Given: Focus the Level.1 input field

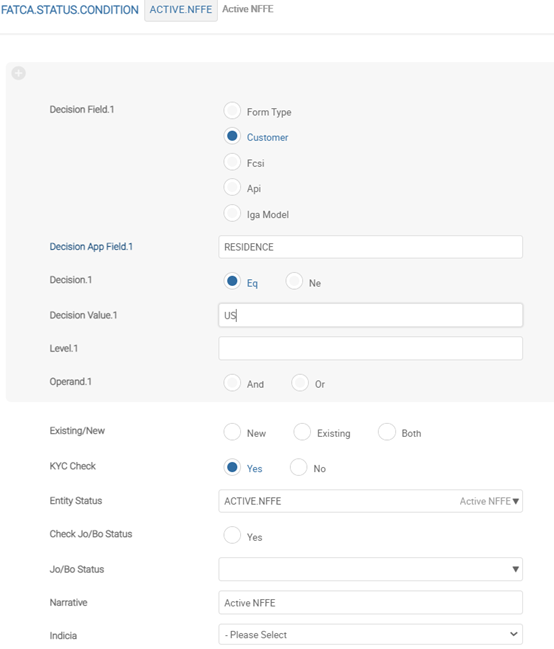Looking at the screenshot, I should pos(371,348).
